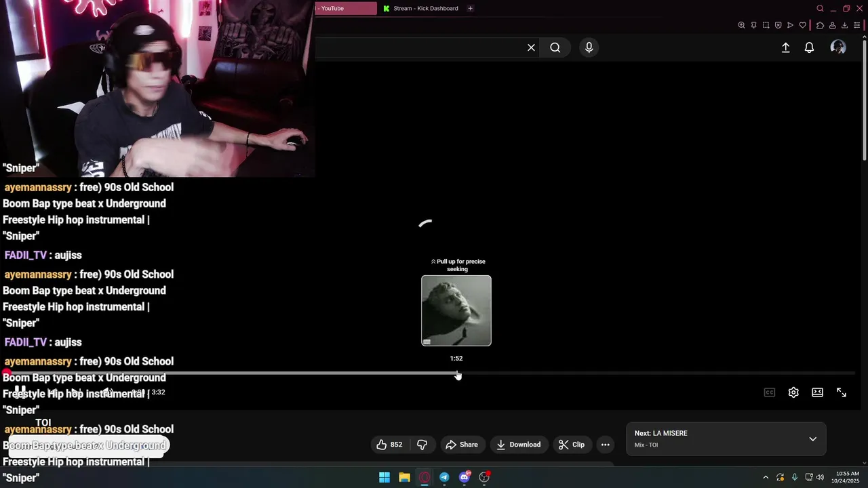The height and width of the screenshot is (488, 868).
Task: Dislike the video with thumbs down
Action: [x=422, y=445]
